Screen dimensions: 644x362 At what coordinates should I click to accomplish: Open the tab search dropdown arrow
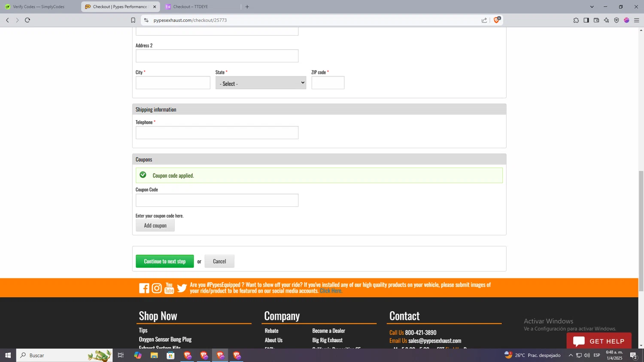point(592,7)
